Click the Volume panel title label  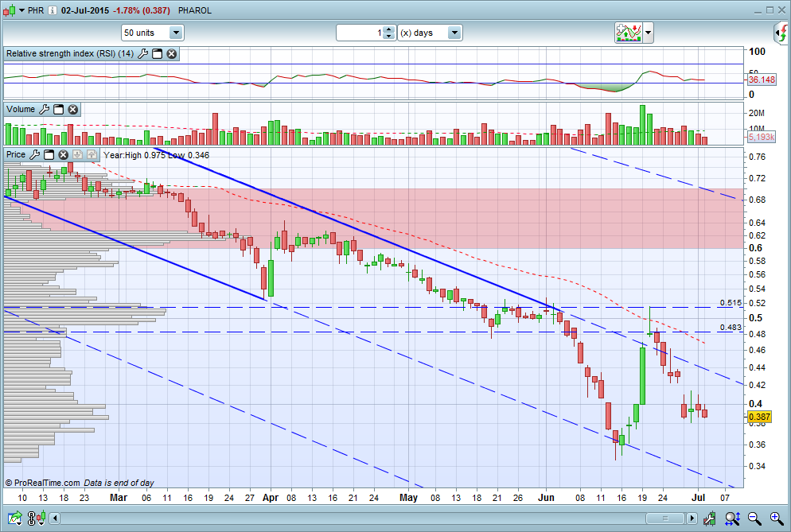(x=21, y=110)
